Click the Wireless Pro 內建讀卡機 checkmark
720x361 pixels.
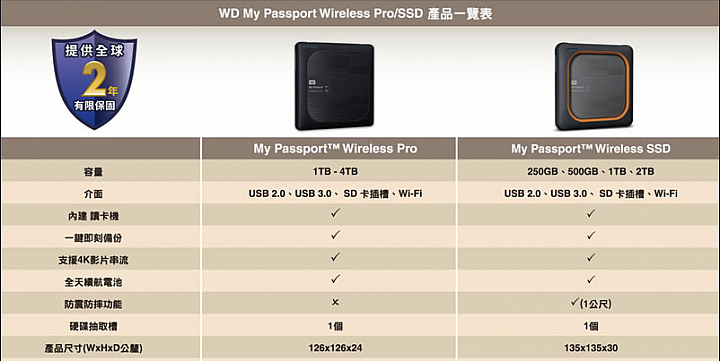tap(335, 213)
